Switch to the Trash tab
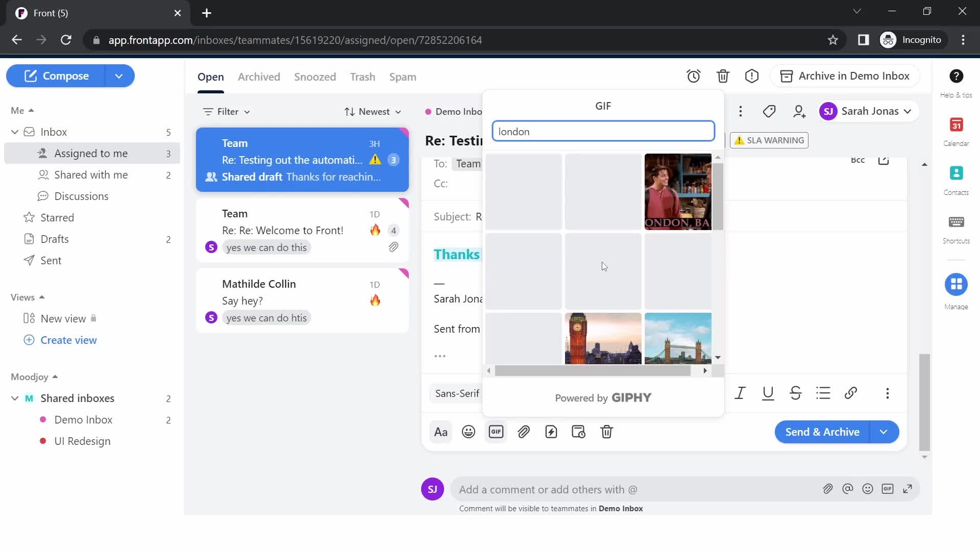 362,77
